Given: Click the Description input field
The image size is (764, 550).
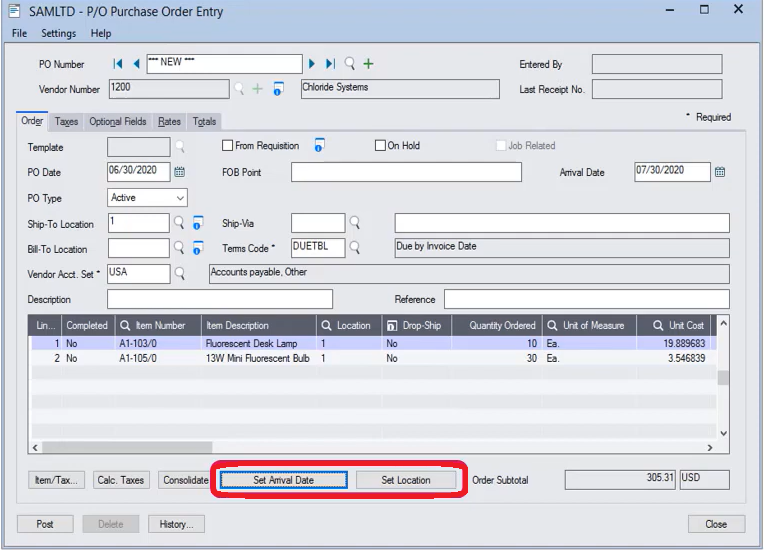Looking at the screenshot, I should coord(219,299).
